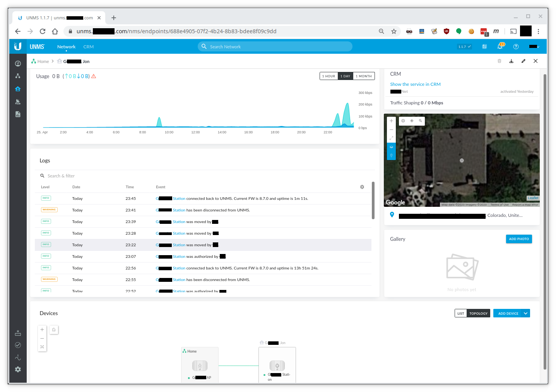Click the help question mark icon
Screen dimensions: 556x392
pos(516,47)
